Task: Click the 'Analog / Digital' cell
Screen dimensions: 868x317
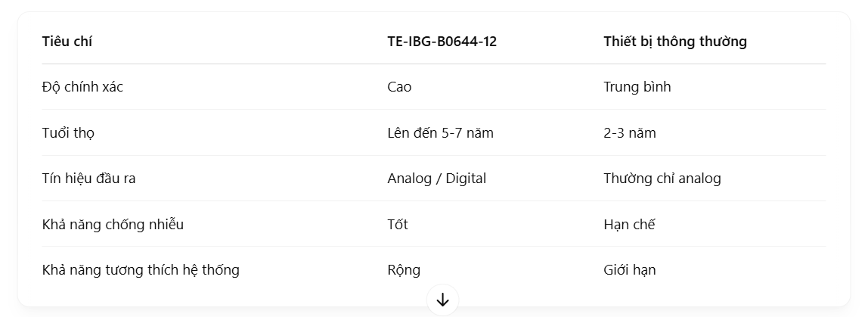Action: click(436, 179)
